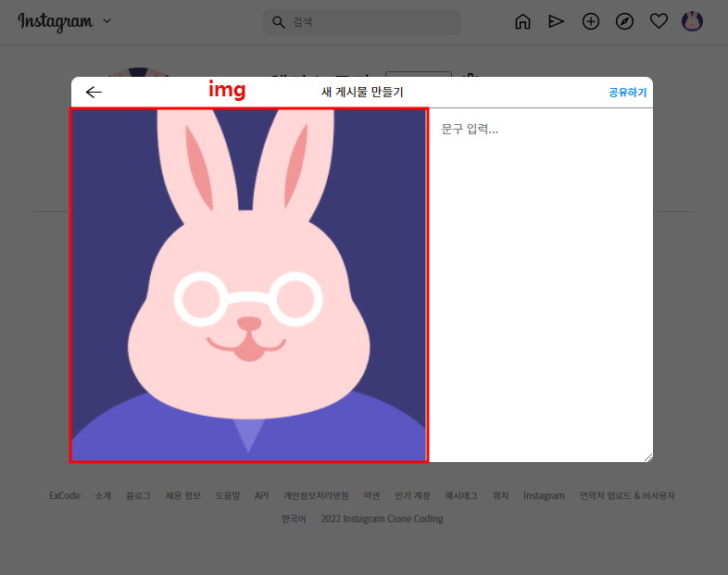Image resolution: width=728 pixels, height=575 pixels.
Task: Click the back arrow in the dialog header
Action: (94, 92)
